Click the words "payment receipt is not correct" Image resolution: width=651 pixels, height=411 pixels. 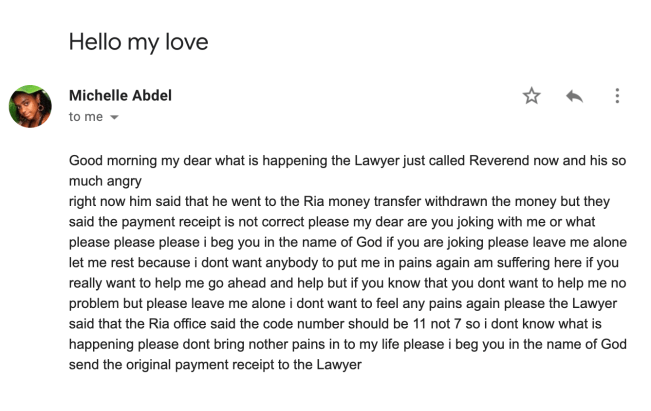pos(199,222)
